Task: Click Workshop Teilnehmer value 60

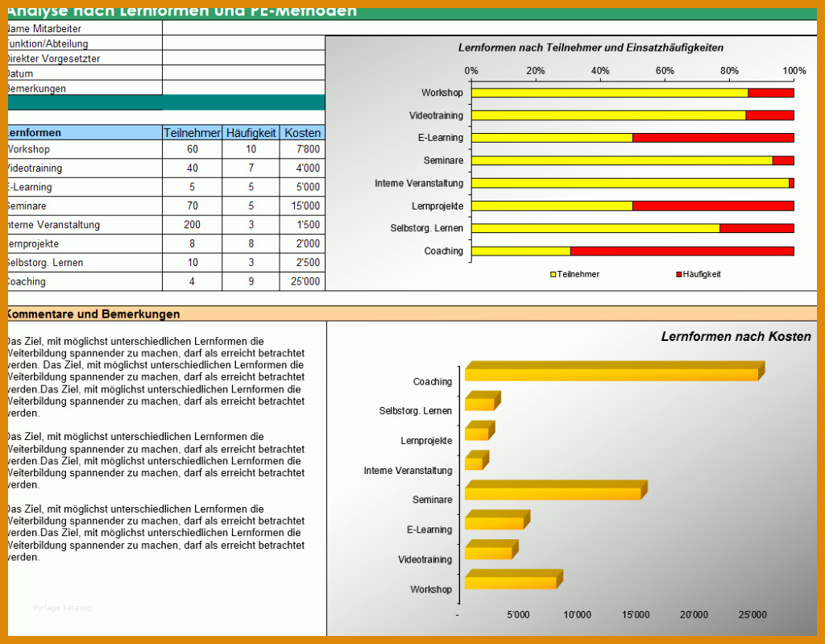Action: coord(192,149)
